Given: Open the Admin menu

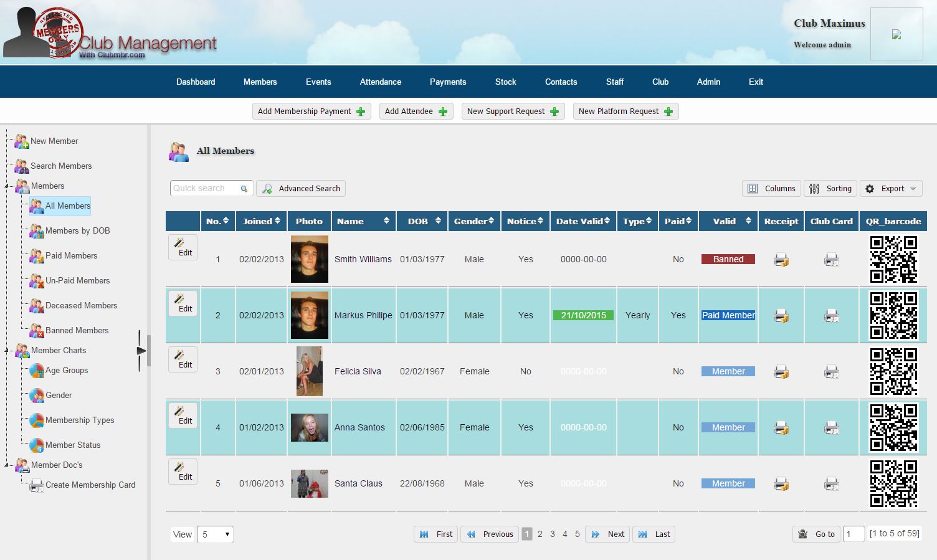Looking at the screenshot, I should (708, 82).
